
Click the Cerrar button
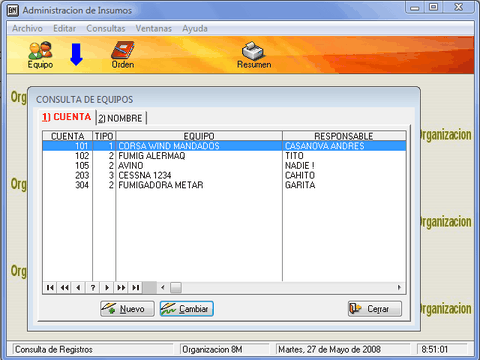pyautogui.click(x=375, y=309)
